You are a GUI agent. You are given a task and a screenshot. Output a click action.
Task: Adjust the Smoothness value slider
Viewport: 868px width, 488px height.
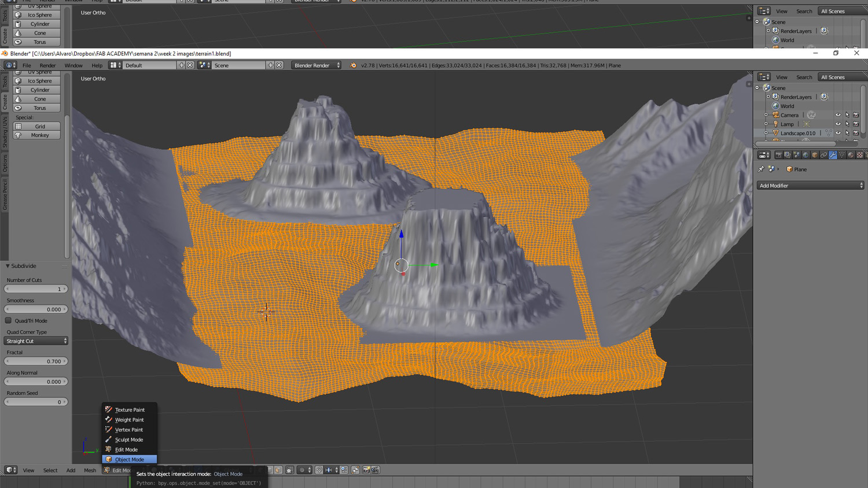[36, 309]
